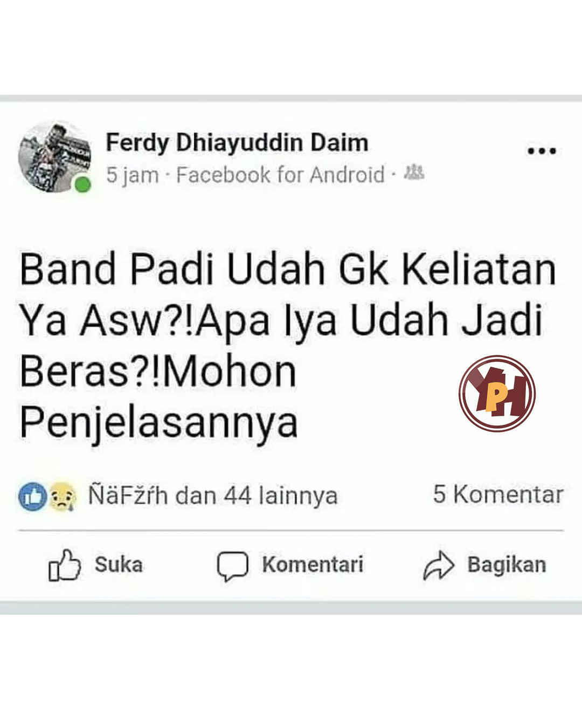Click the friends audience privacy icon
This screenshot has width=582, height=728.
tap(414, 173)
